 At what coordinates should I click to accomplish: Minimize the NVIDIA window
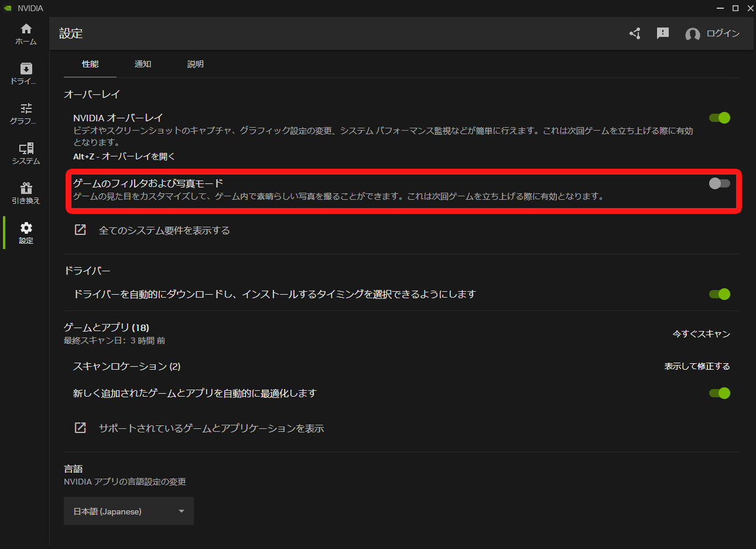tap(720, 8)
